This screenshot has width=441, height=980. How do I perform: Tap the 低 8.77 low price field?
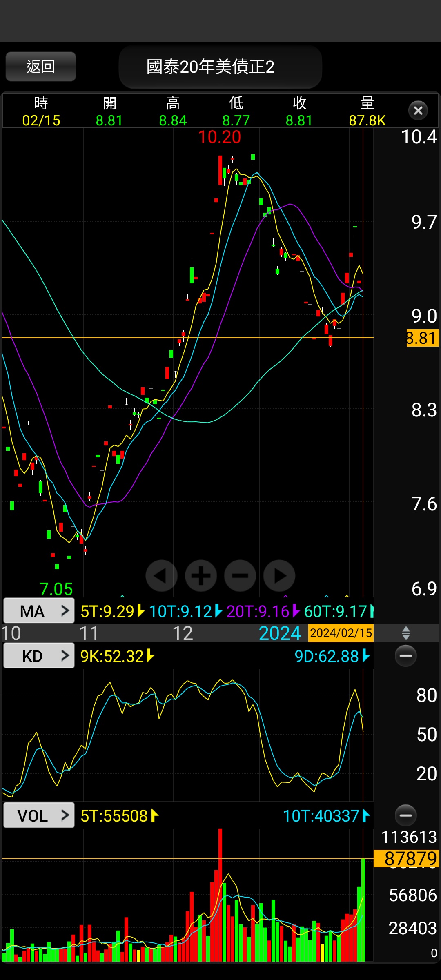click(x=236, y=111)
